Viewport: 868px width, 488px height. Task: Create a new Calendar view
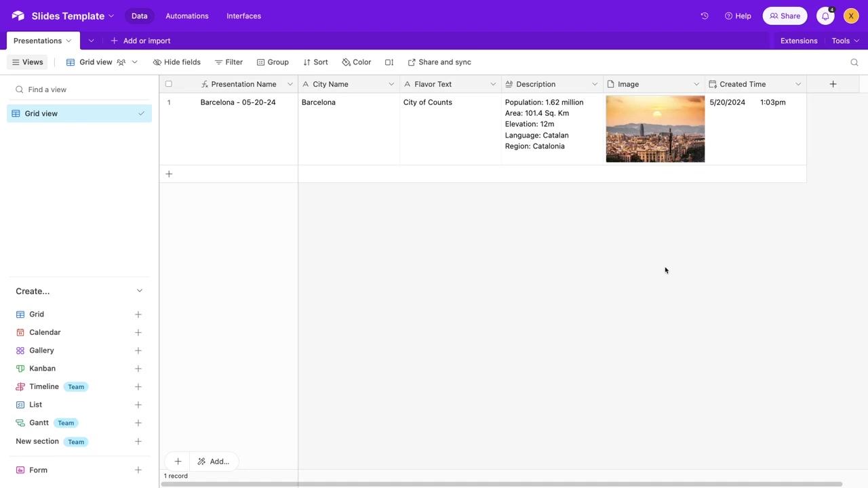pyautogui.click(x=138, y=333)
